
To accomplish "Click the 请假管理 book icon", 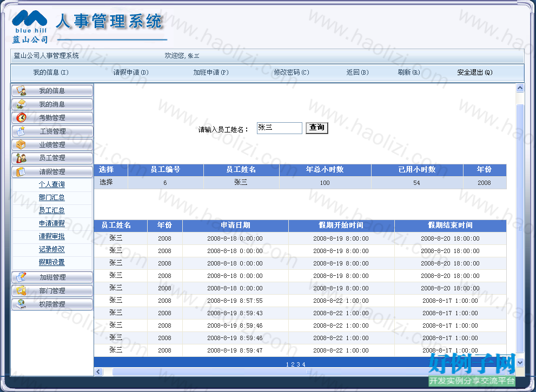I will point(21,171).
